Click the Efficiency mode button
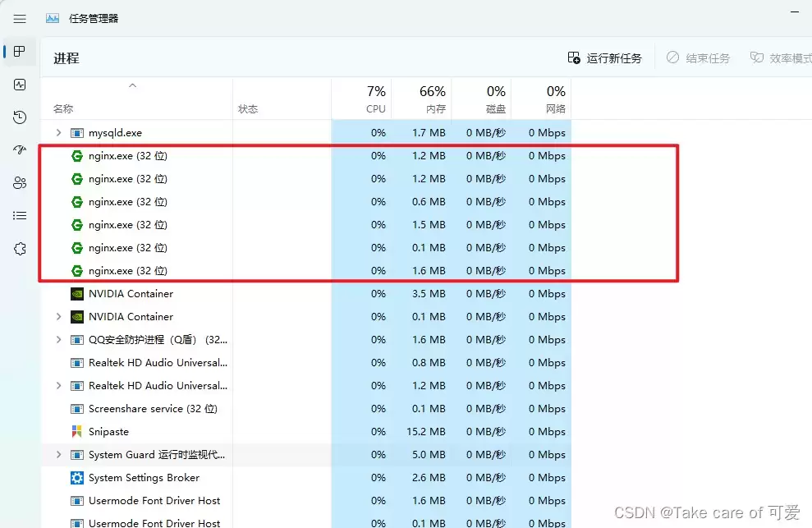The height and width of the screenshot is (528, 812). (x=781, y=58)
